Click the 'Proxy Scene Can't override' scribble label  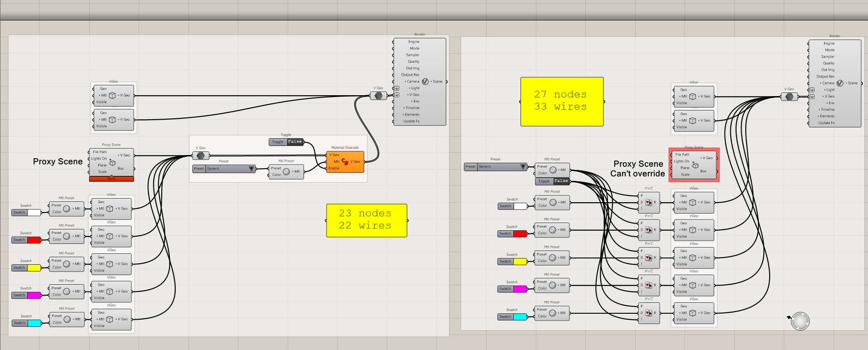[638, 169]
